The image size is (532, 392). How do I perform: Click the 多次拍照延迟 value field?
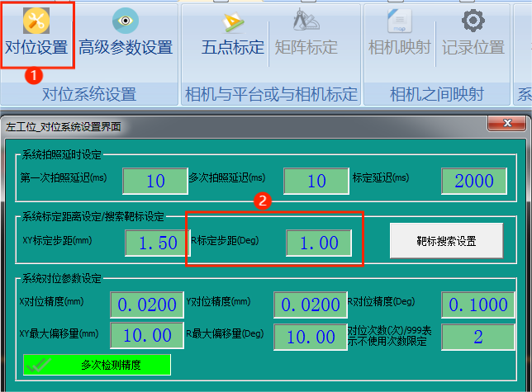click(x=316, y=181)
